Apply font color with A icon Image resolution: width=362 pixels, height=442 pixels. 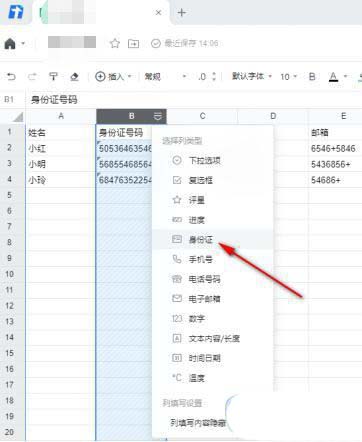coord(333,77)
